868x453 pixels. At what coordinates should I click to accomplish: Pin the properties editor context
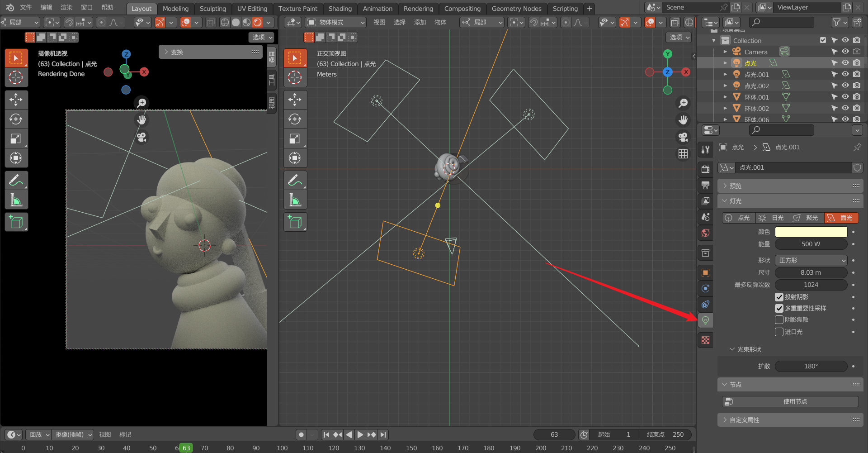(857, 147)
